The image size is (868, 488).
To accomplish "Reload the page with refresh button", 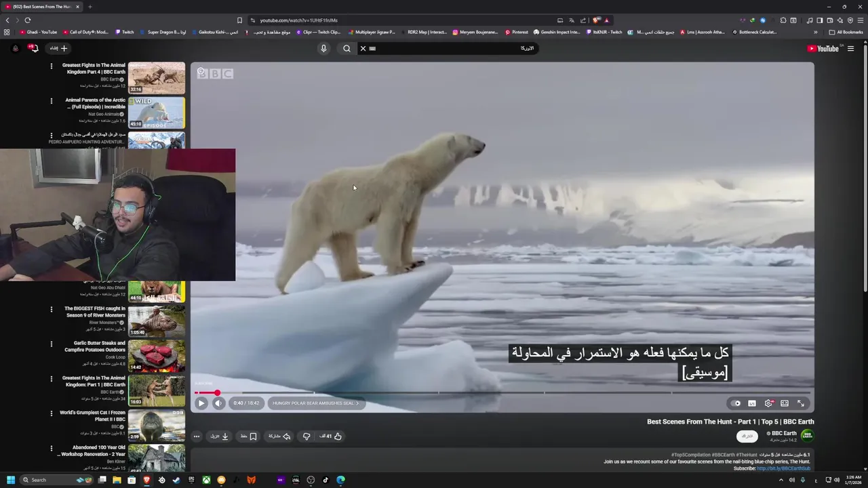I will click(28, 20).
